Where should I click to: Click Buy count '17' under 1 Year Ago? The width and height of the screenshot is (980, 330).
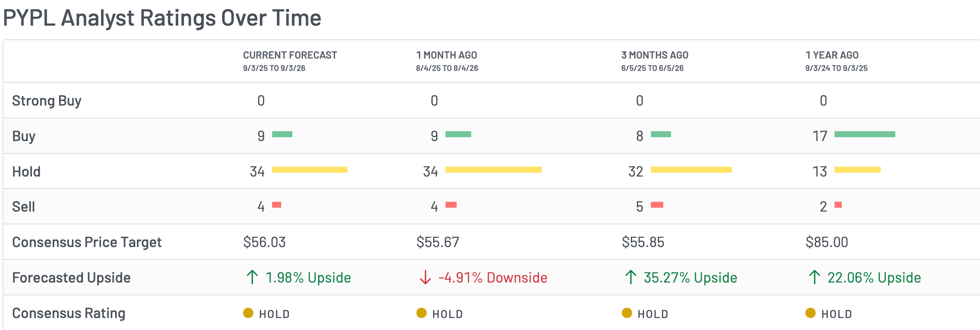820,136
